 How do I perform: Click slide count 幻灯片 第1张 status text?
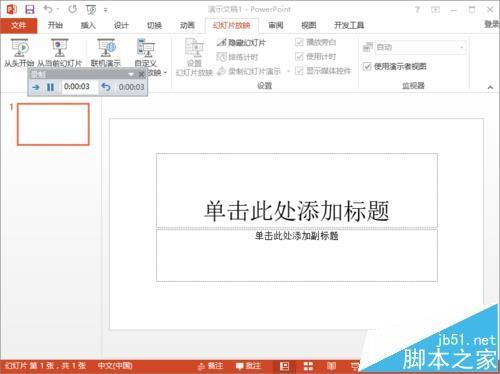tap(46, 366)
